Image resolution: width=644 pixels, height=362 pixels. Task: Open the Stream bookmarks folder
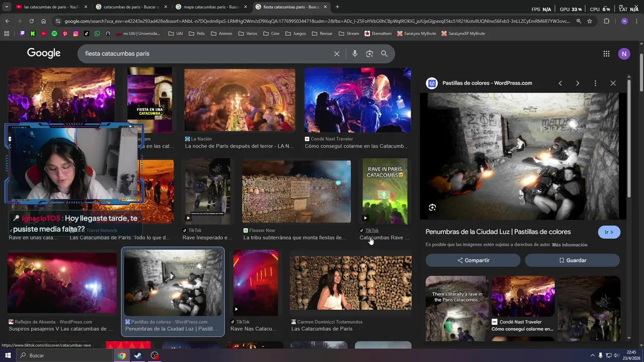point(349,34)
